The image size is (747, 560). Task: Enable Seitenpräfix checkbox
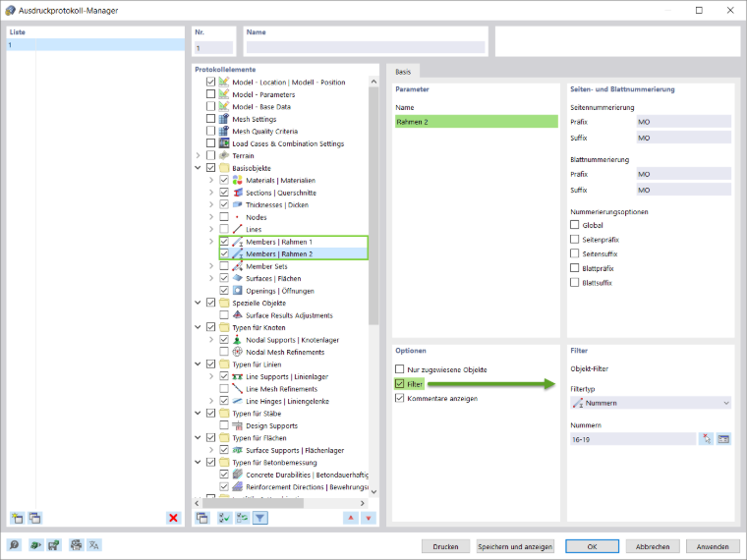pyautogui.click(x=575, y=239)
